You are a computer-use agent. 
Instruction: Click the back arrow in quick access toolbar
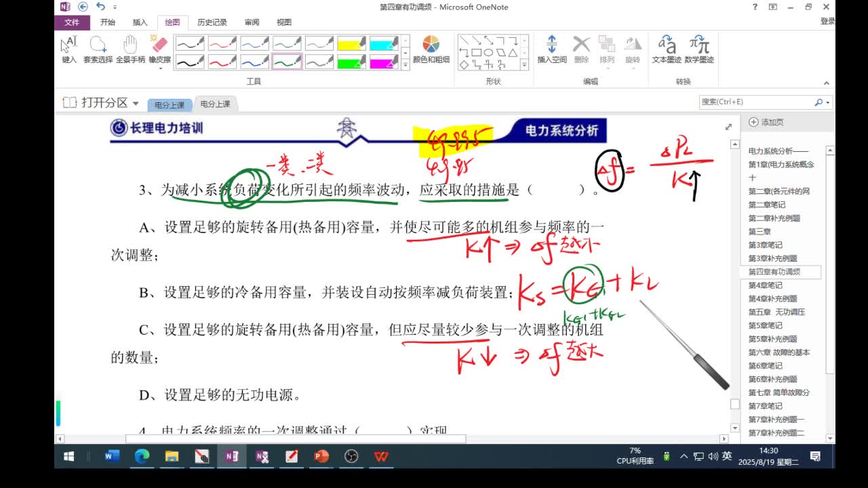click(83, 7)
